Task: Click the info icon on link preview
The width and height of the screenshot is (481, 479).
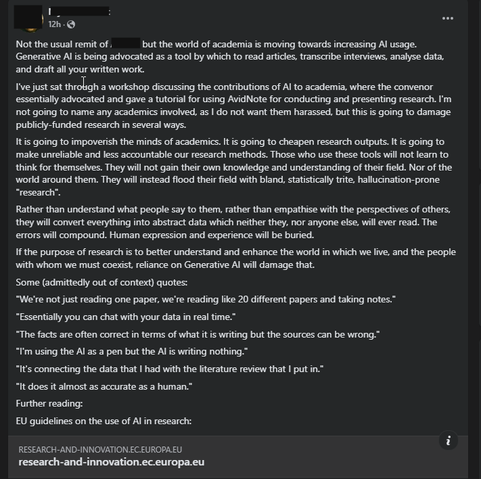Action: (x=448, y=441)
